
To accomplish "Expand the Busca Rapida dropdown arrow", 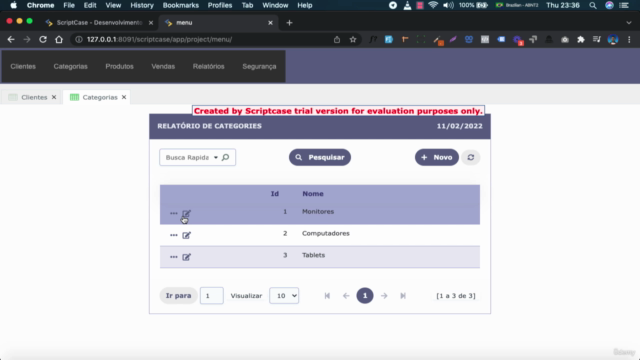I will pos(216,158).
